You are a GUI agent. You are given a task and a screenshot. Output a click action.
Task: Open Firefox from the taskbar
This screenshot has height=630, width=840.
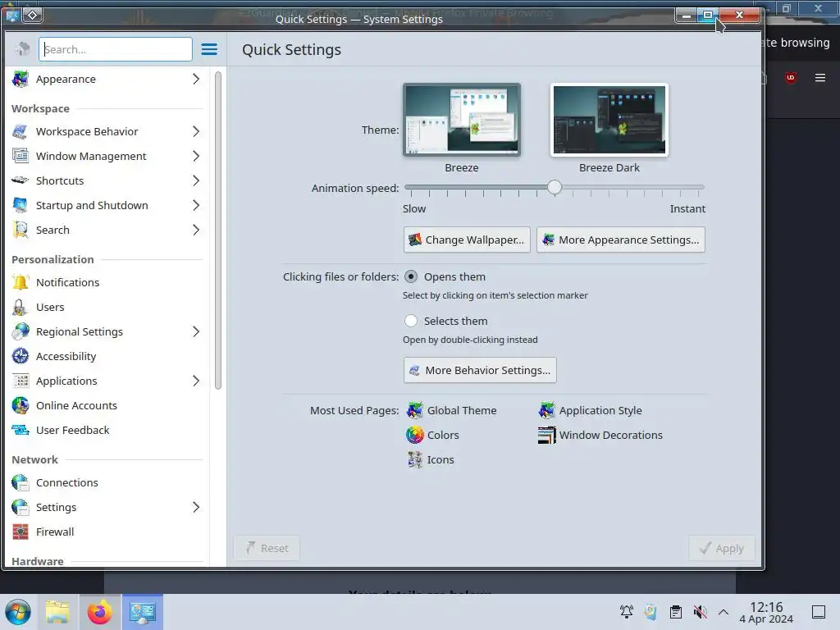point(99,612)
